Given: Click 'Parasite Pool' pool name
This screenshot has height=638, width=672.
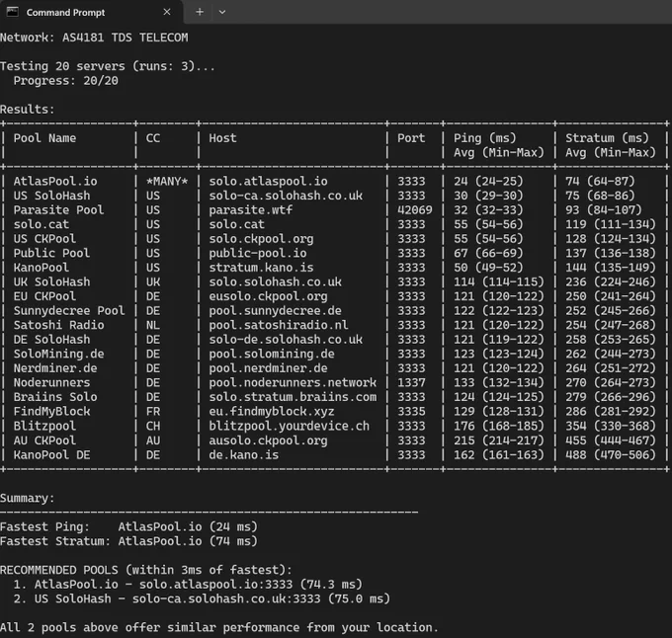Looking at the screenshot, I should [x=58, y=210].
